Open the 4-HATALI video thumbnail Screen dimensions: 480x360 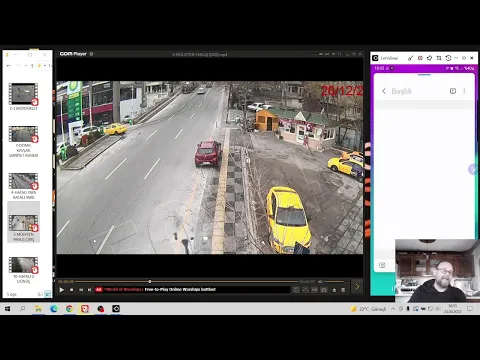tap(23, 181)
